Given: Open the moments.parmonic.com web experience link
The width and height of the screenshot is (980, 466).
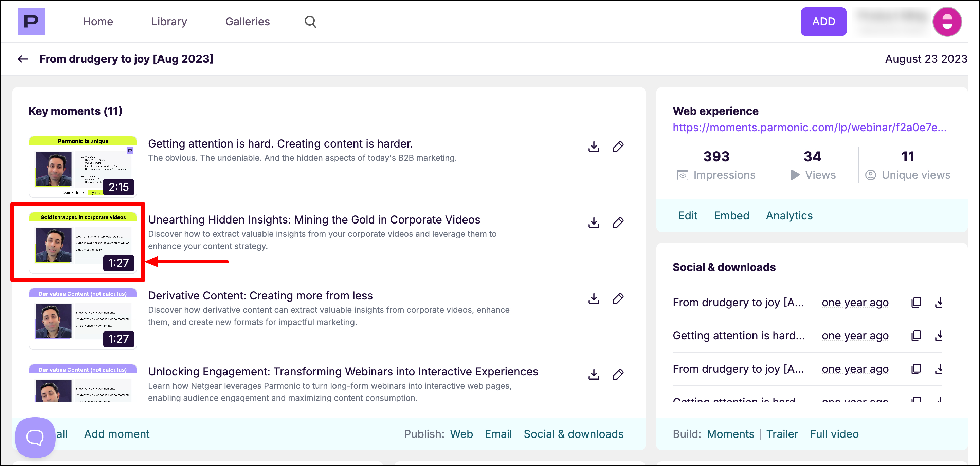Looking at the screenshot, I should click(809, 127).
